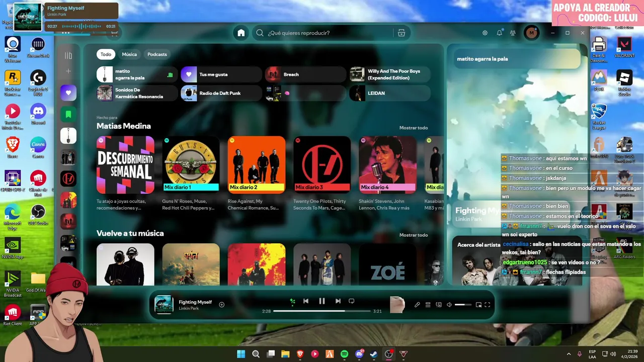
Task: Open the Daft Punk card in 'Vuelve a tu música'
Action: pyautogui.click(x=125, y=264)
